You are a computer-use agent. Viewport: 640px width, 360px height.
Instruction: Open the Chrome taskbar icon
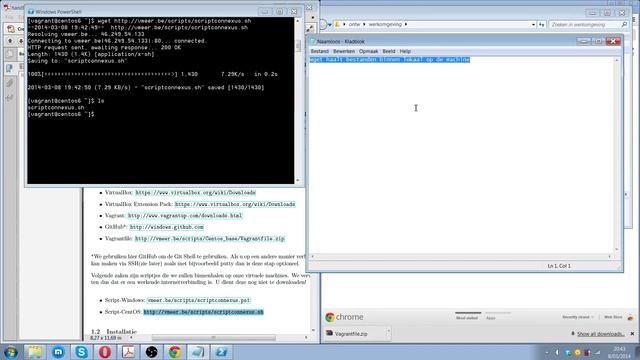[175, 352]
